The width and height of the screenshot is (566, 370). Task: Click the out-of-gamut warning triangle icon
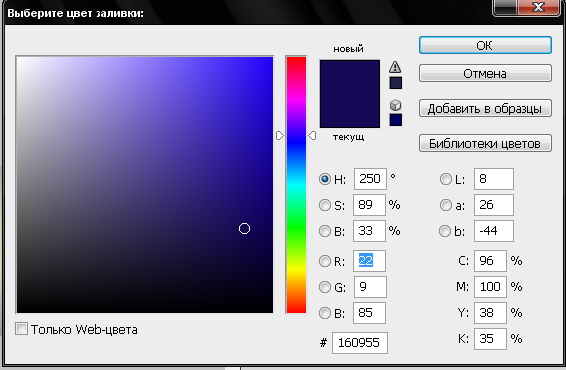point(395,67)
